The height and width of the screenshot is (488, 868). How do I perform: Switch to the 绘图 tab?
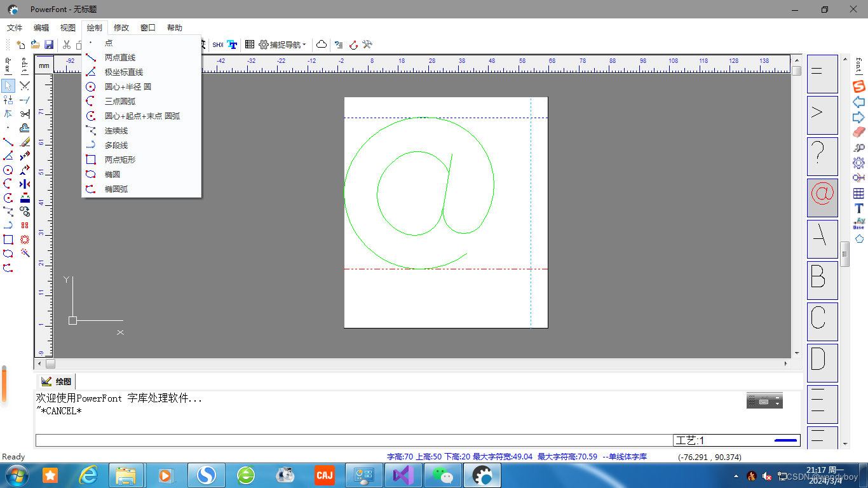[x=56, y=381]
